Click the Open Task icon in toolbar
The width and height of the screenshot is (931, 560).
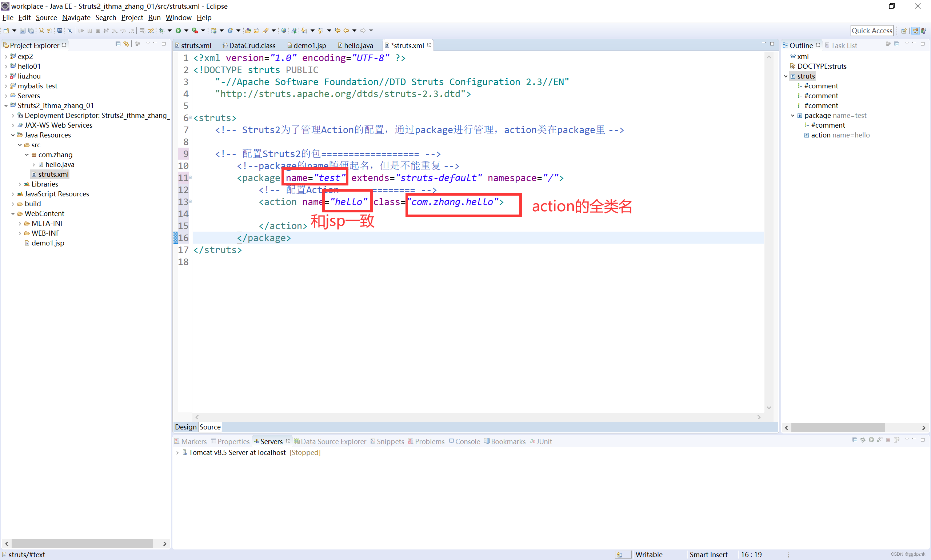point(257,31)
